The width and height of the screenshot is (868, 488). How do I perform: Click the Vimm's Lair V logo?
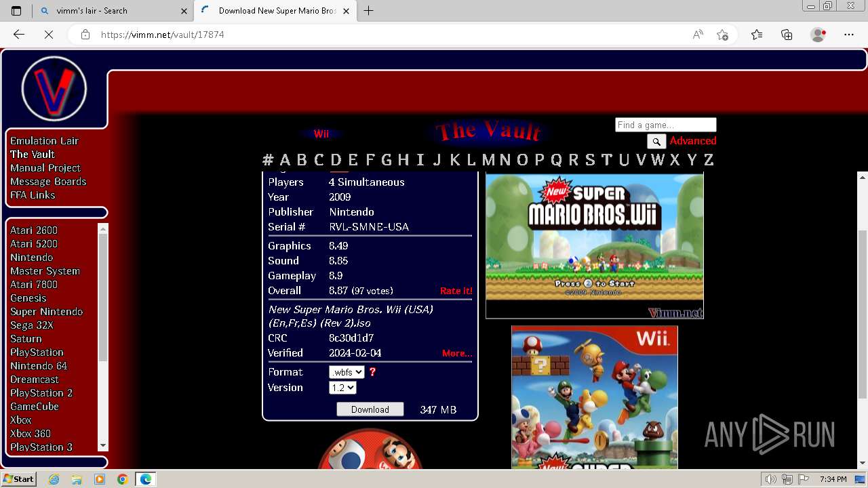(x=54, y=89)
